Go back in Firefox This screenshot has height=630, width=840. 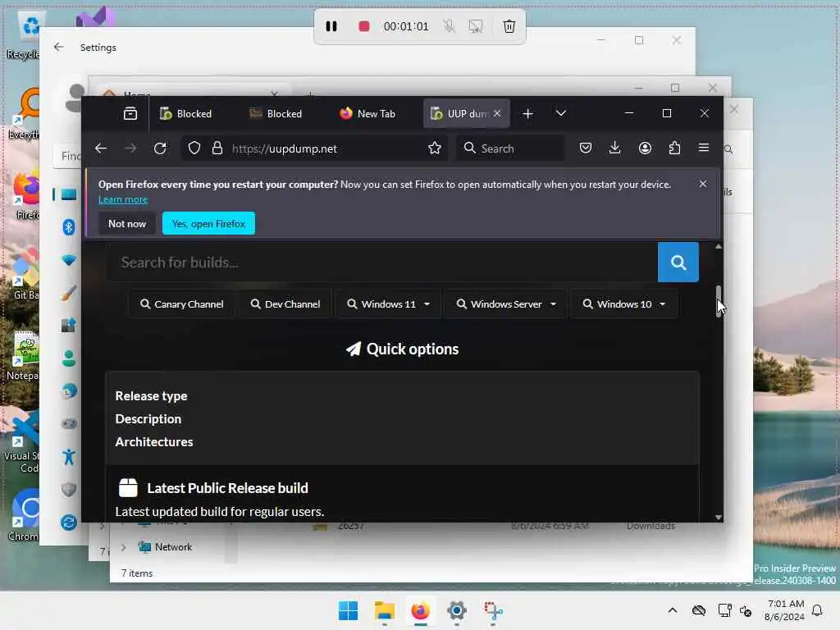(x=101, y=148)
